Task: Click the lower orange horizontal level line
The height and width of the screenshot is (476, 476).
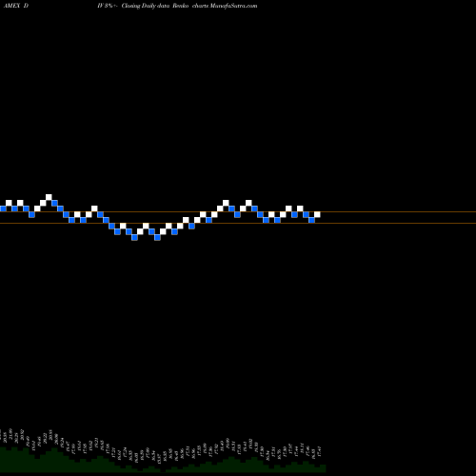Action: click(x=238, y=224)
